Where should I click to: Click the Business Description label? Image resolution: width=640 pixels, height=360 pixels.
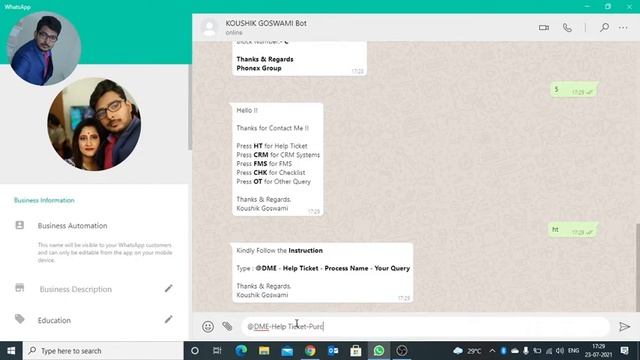point(76,289)
